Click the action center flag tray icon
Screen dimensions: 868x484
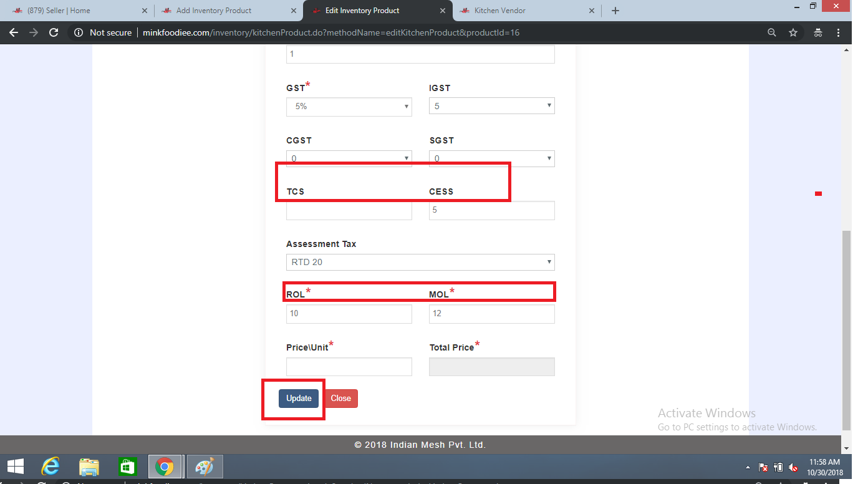(763, 467)
